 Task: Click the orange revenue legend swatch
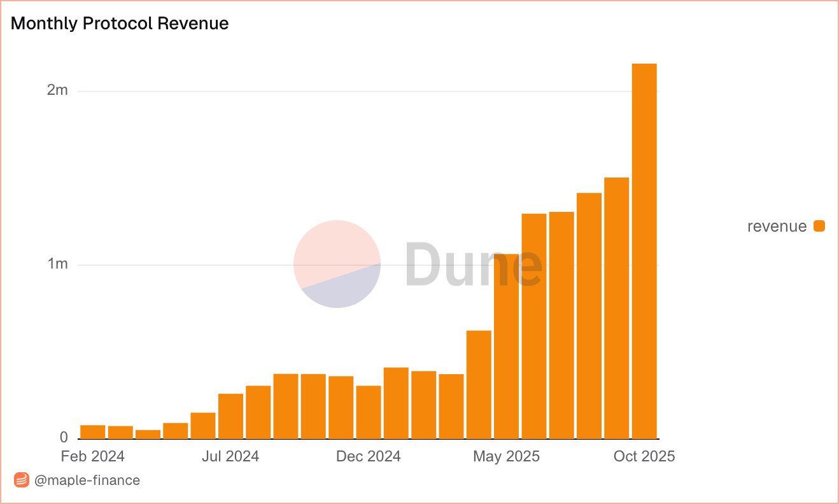[819, 225]
